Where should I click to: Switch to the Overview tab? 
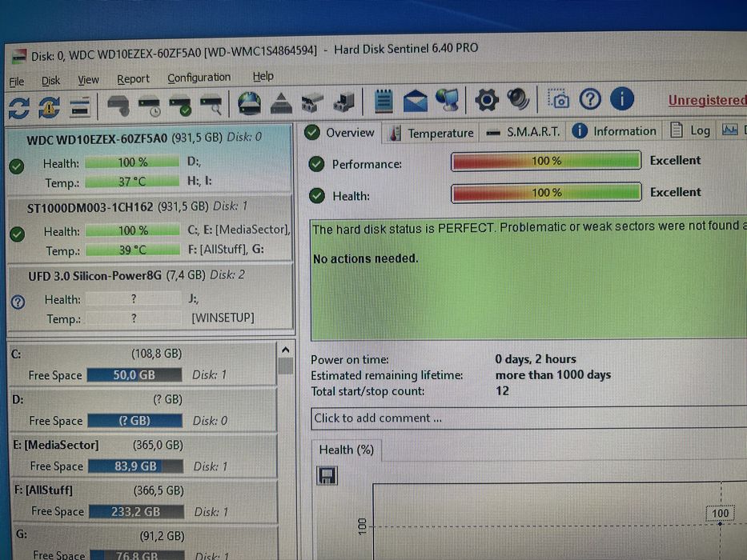(x=339, y=132)
